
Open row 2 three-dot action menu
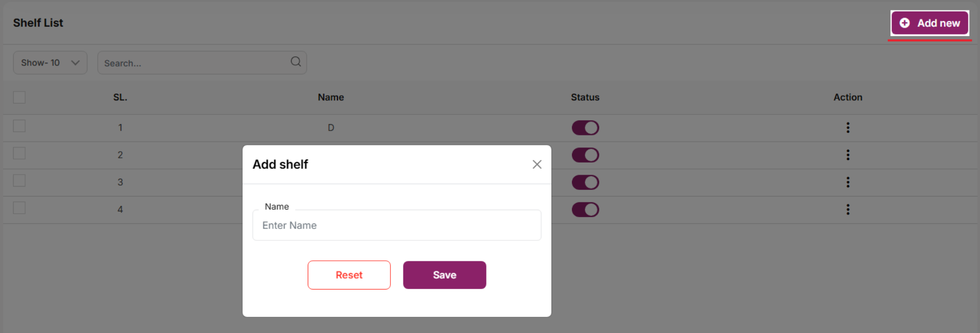[x=848, y=155]
